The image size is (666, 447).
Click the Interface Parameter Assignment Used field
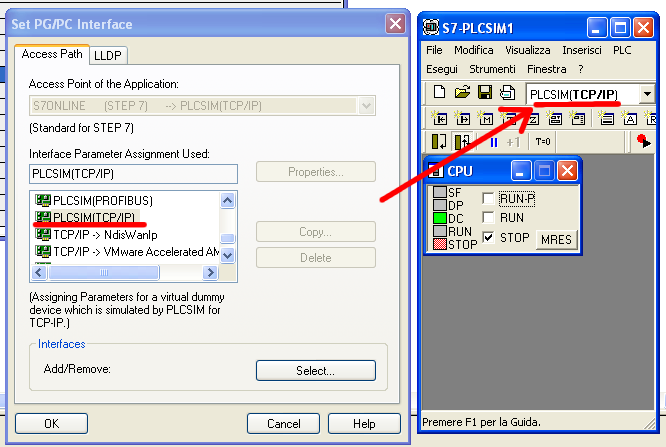(133, 174)
